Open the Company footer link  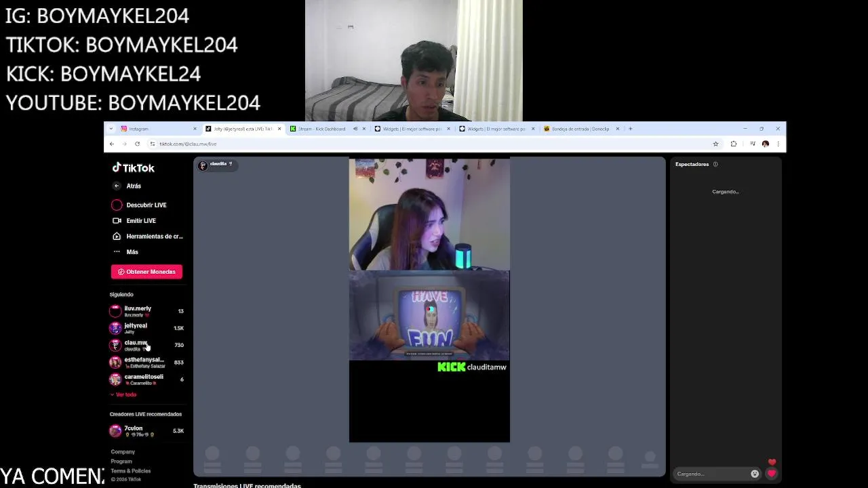tap(123, 452)
